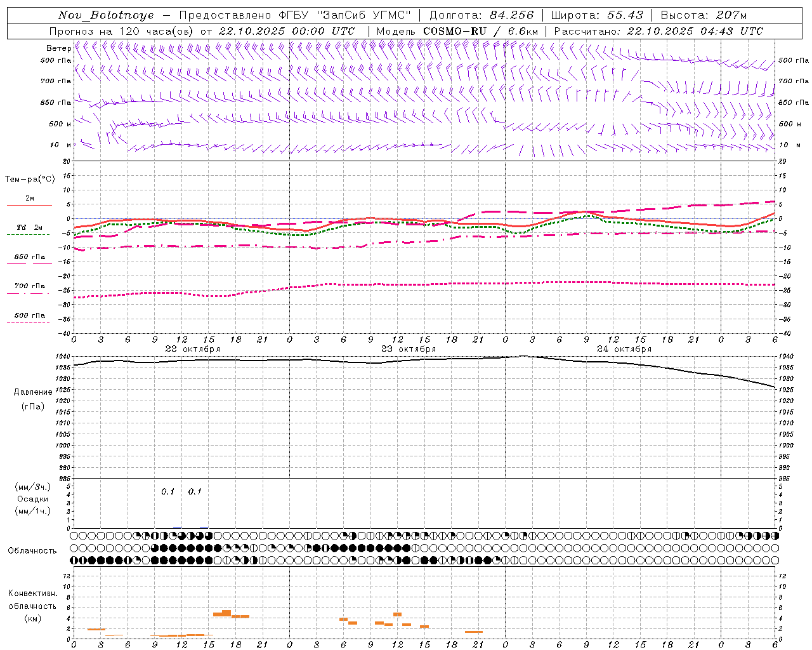Click the Nov_Bolotnoye station title
812x650 pixels.
coord(106,15)
